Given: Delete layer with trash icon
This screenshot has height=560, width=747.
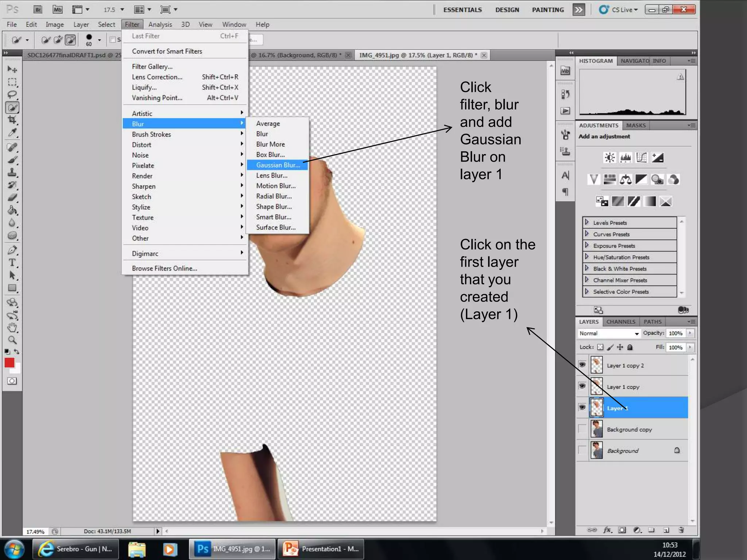Looking at the screenshot, I should [681, 530].
